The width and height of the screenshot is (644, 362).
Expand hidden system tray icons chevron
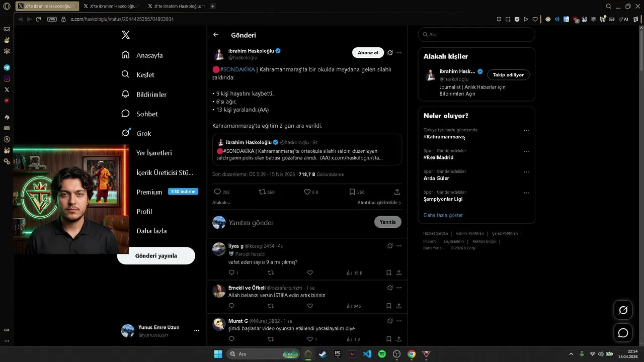coord(571,354)
